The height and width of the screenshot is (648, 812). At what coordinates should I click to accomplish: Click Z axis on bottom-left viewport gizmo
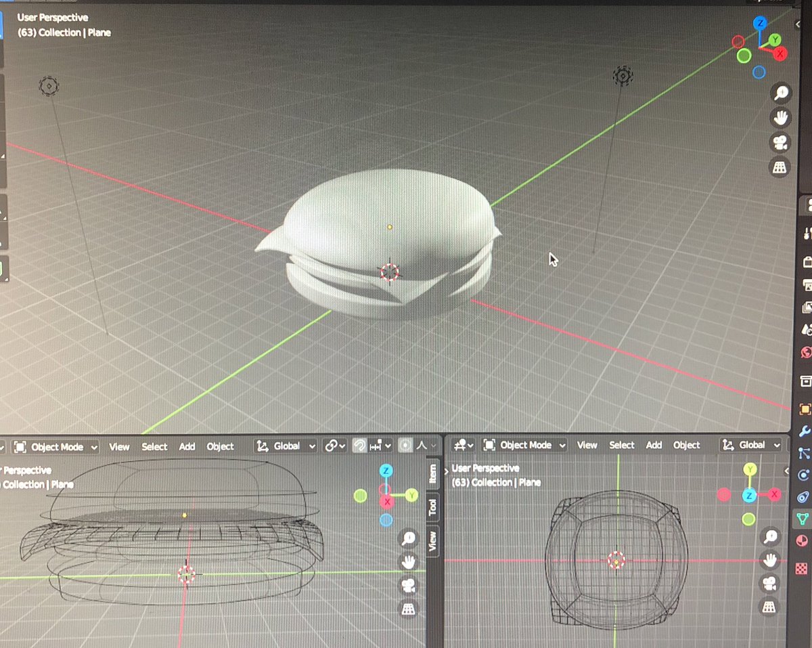[x=386, y=470]
